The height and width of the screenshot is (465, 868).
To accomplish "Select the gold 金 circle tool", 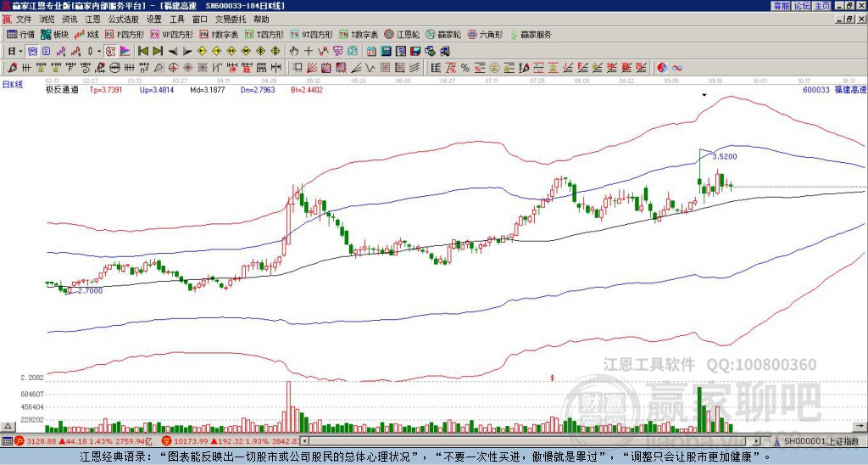I will 494,68.
